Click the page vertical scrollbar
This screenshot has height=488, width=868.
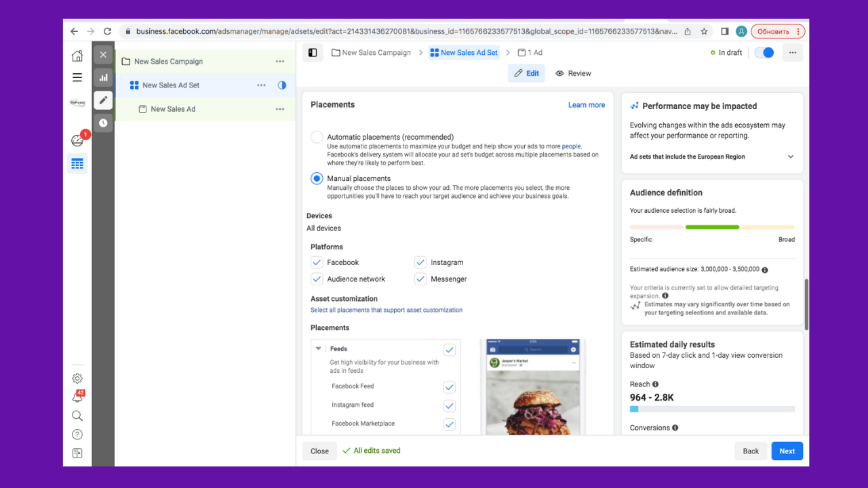point(806,304)
